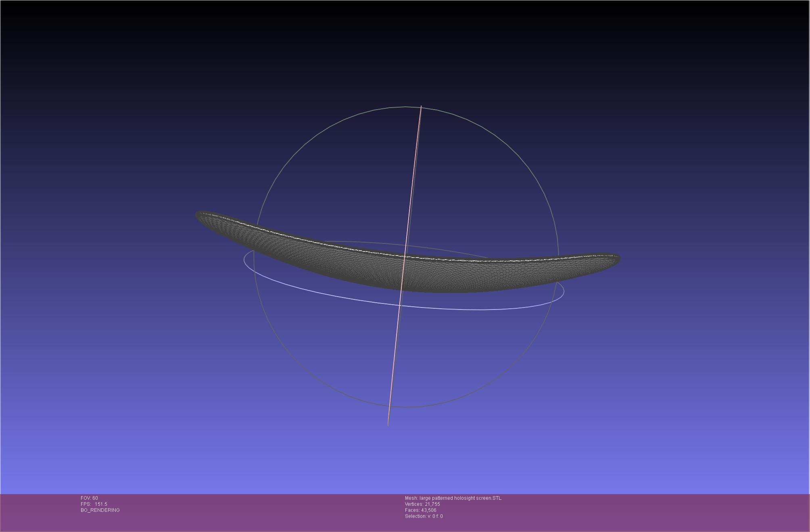810x532 pixels.
Task: Click the Selection info text
Action: tap(424, 516)
